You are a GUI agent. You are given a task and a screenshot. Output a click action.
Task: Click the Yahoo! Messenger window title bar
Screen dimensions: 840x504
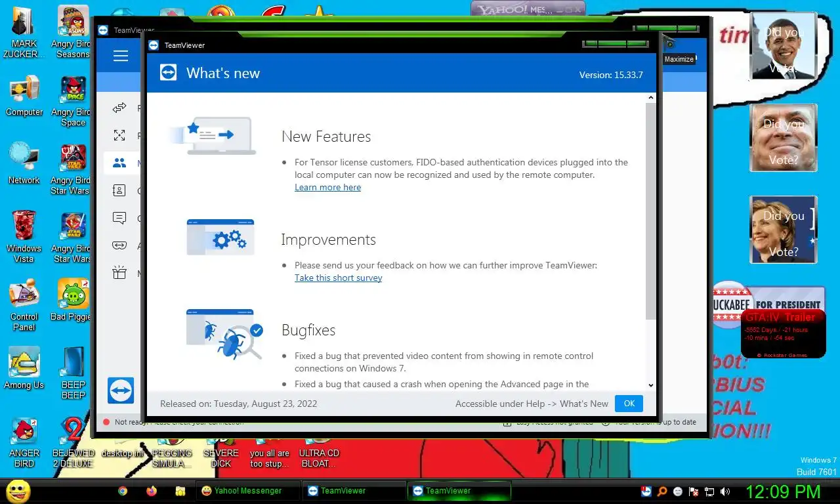[x=528, y=9]
